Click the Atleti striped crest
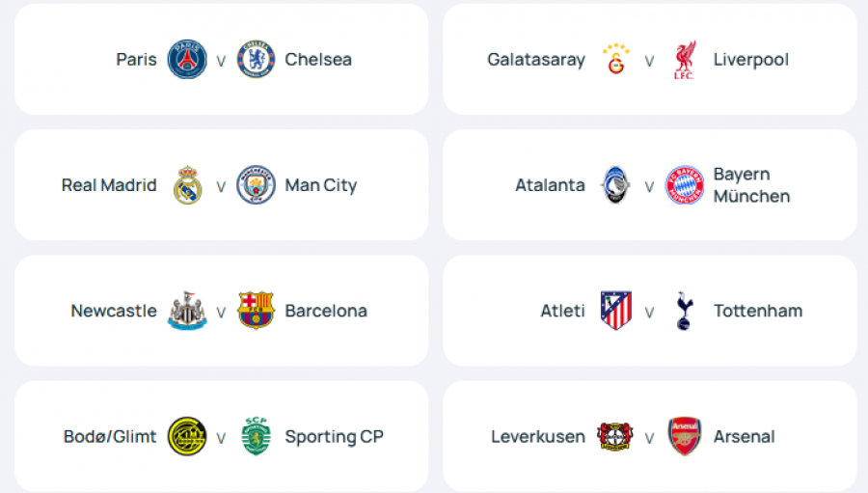Image resolution: width=868 pixels, height=493 pixels. (615, 311)
